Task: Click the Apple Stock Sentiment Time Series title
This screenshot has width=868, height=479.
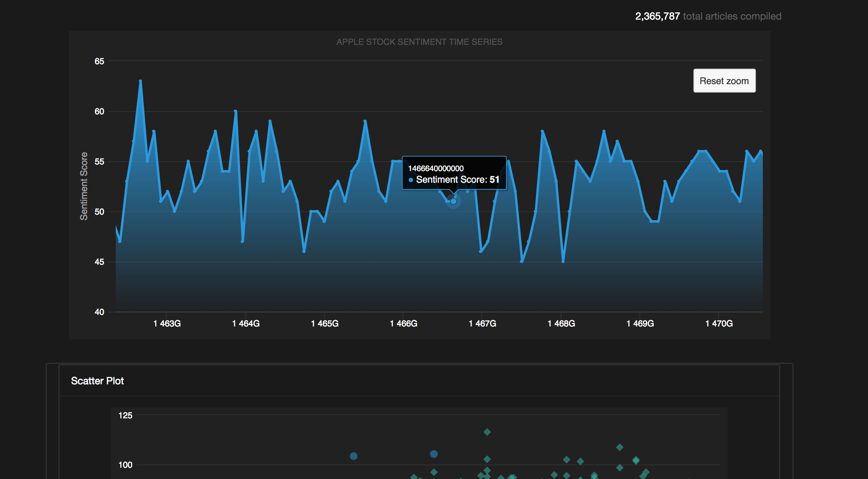Action: click(x=419, y=42)
